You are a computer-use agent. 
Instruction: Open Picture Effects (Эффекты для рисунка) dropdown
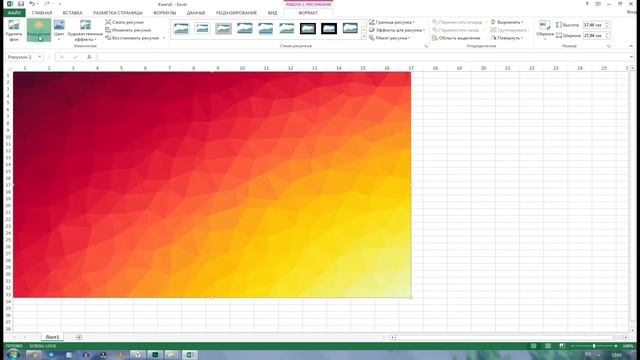(397, 30)
